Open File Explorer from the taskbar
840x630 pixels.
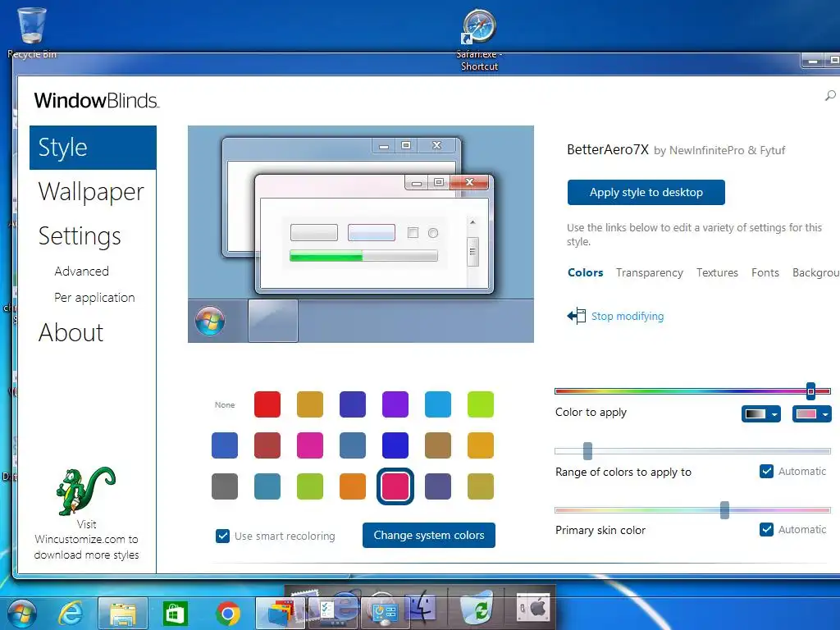pyautogui.click(x=123, y=614)
